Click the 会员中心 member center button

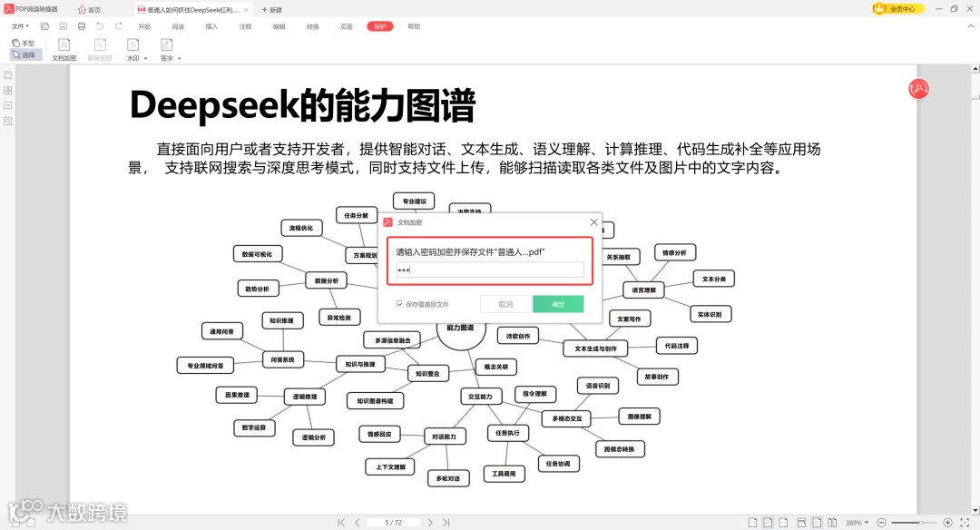[898, 9]
